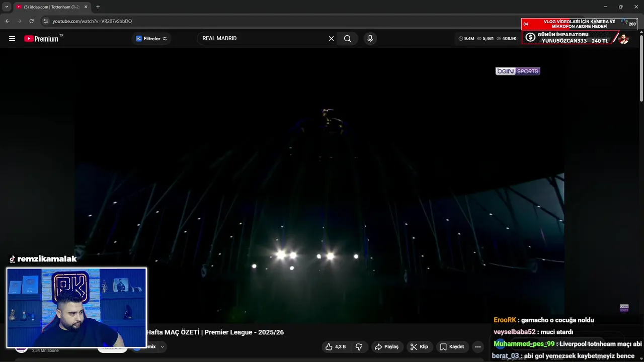
Task: Click chat message from ErooRK
Action: click(544, 320)
